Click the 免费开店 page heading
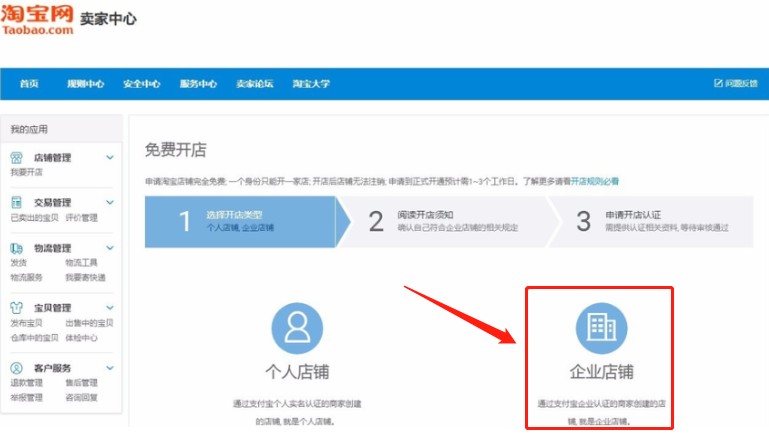 click(x=176, y=150)
